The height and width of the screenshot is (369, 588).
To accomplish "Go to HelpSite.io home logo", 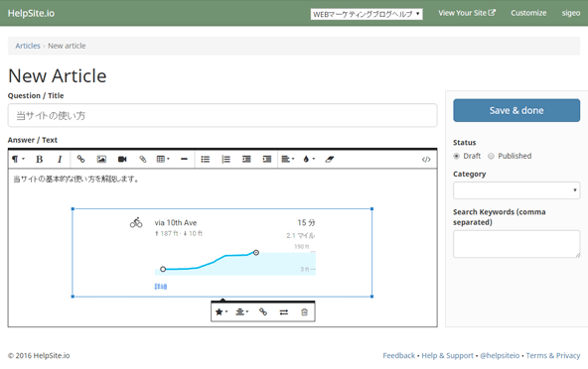I will [31, 13].
